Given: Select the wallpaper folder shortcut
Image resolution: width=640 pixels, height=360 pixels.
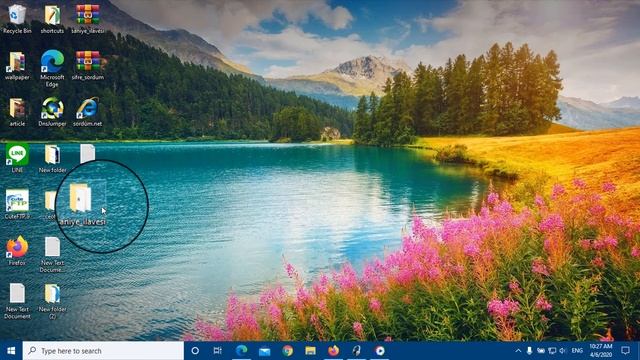Looking at the screenshot, I should 17,65.
